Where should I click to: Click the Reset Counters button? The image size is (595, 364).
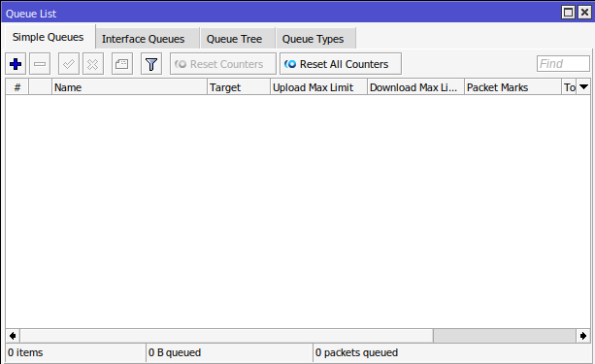(223, 64)
